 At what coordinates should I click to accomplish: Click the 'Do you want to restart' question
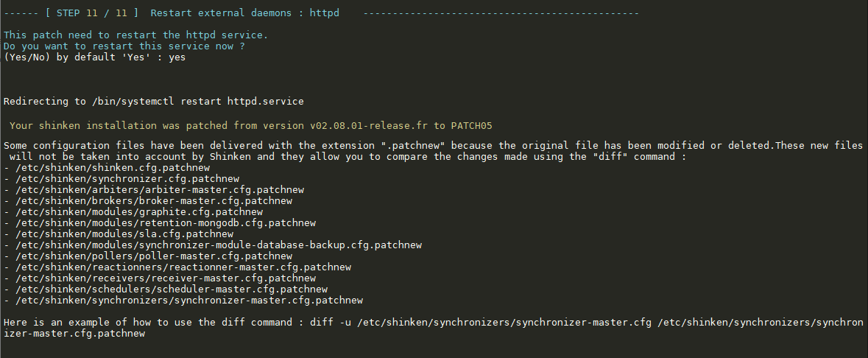click(x=124, y=46)
